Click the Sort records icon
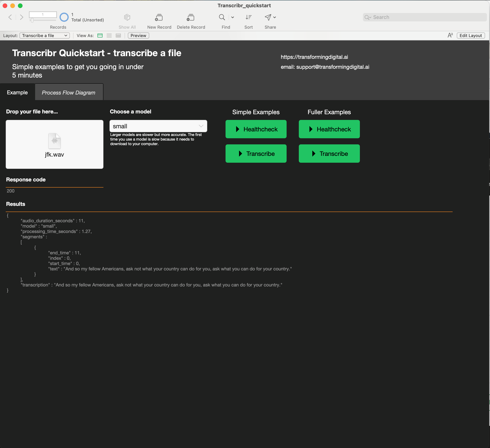Screen dimensions: 490x448 pyautogui.click(x=248, y=17)
